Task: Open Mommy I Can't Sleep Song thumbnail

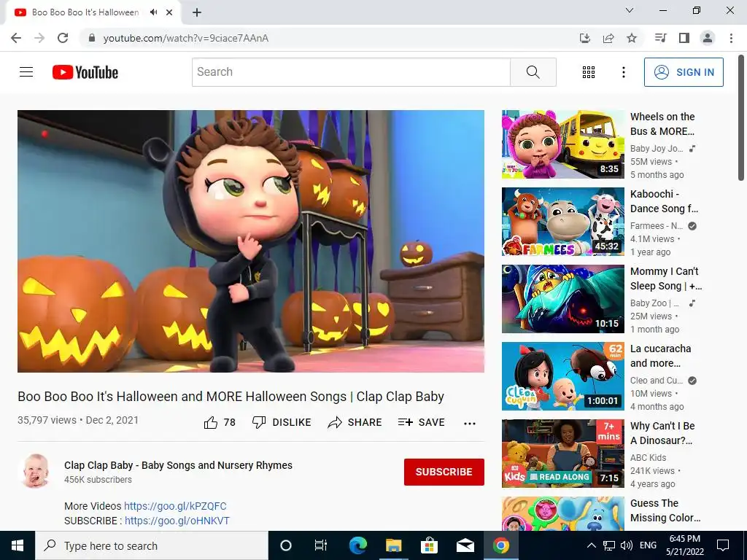Action: 562,298
